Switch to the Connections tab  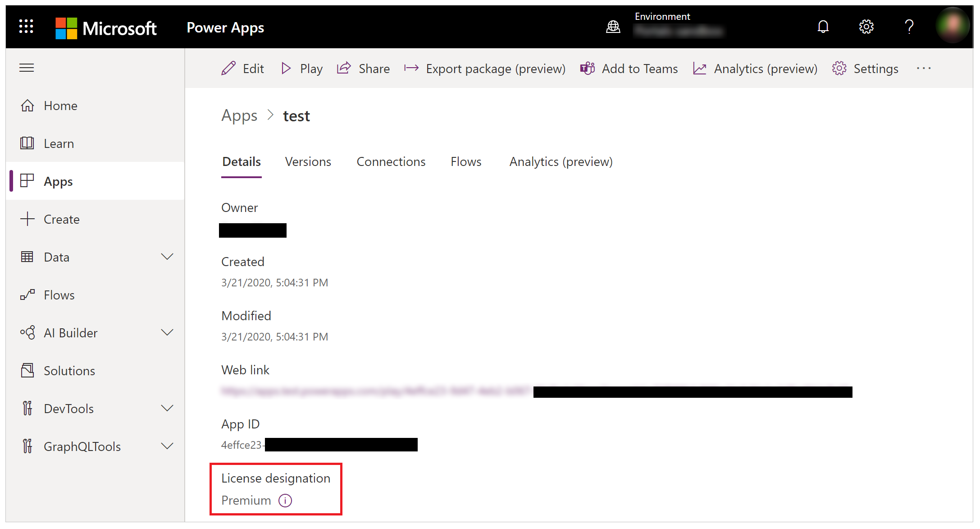pos(392,161)
